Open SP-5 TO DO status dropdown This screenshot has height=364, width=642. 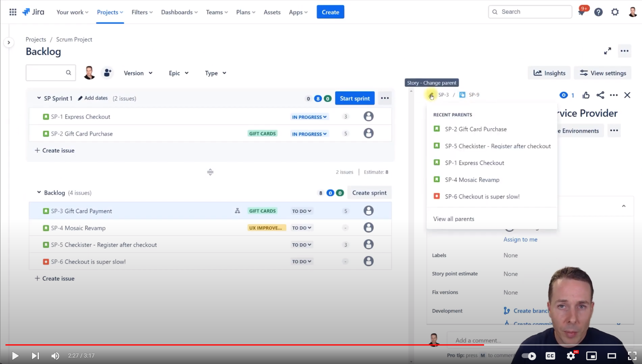pos(302,245)
